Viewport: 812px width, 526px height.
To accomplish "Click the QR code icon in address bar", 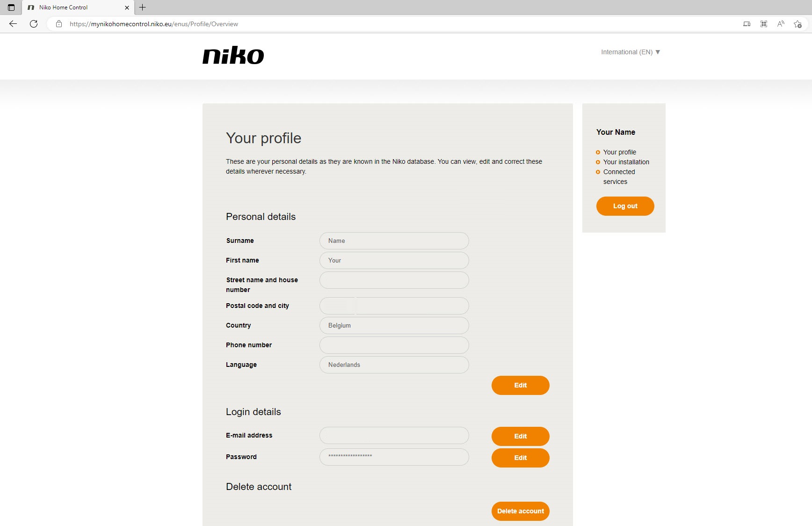I will coord(764,24).
